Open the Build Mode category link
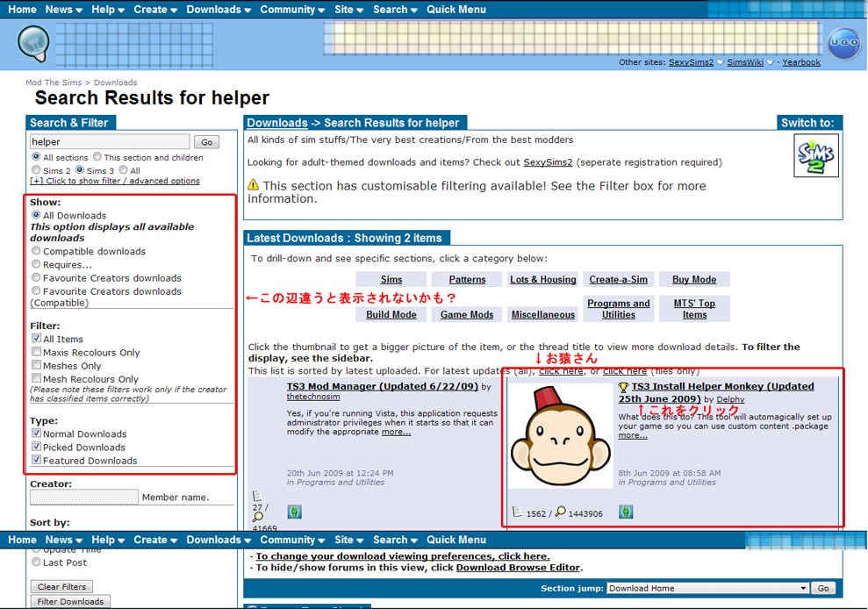 tap(391, 314)
